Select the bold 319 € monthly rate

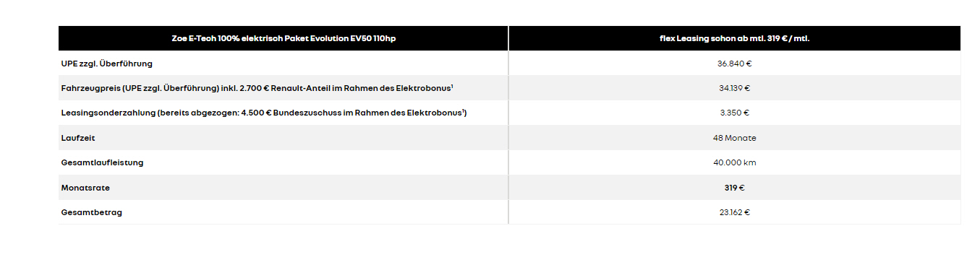(x=734, y=188)
